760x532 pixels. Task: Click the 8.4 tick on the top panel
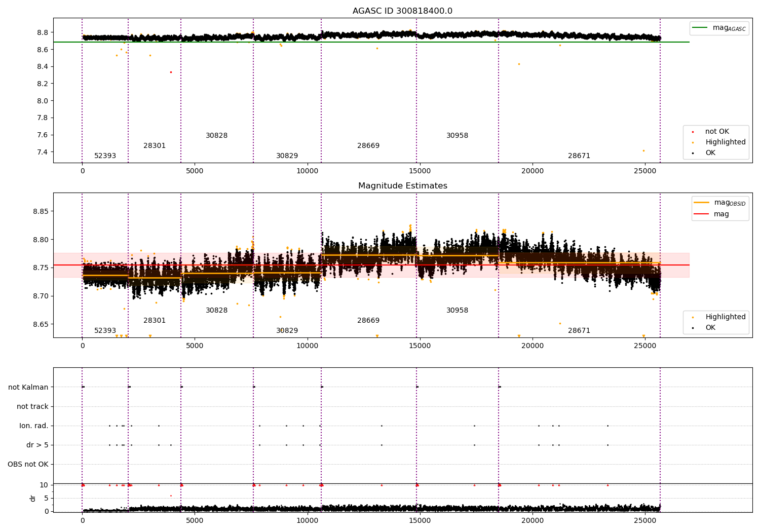point(42,67)
